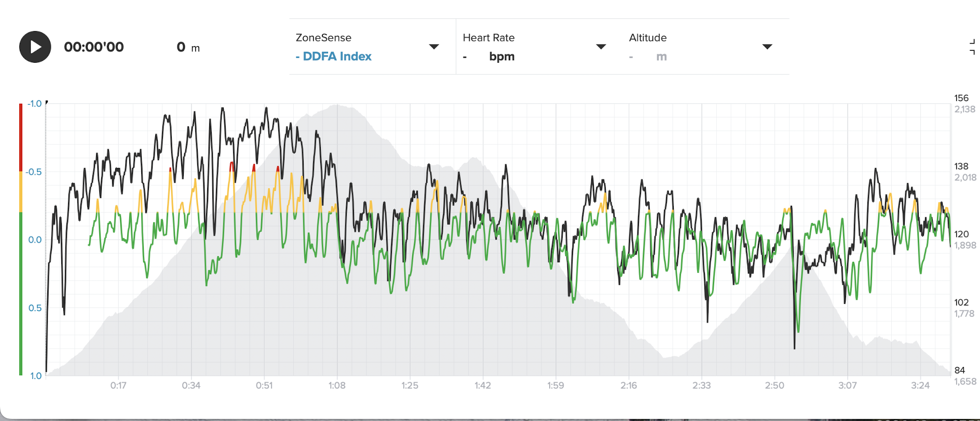
Task: Click the 2:16 time axis label
Action: pos(629,385)
